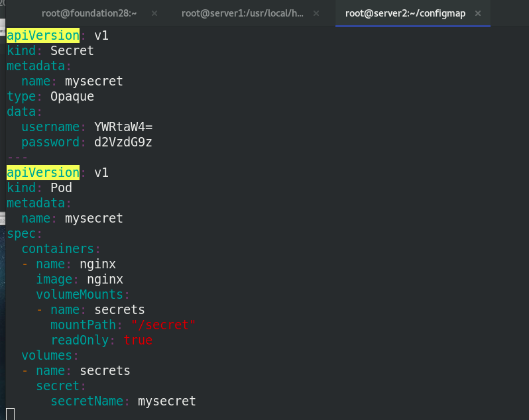Screen dimensions: 529x420
Task: Click the 'secret:' key under volumes
Action: (x=61, y=386)
